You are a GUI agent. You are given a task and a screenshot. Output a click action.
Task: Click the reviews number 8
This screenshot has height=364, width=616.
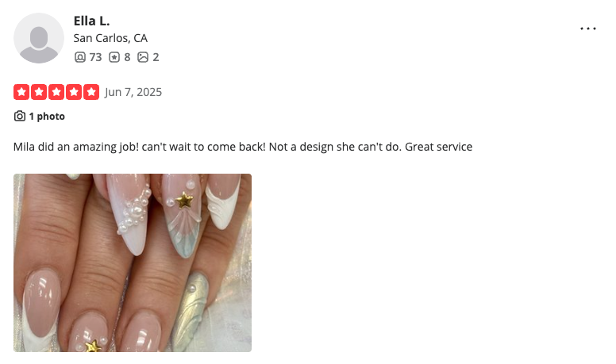[127, 57]
